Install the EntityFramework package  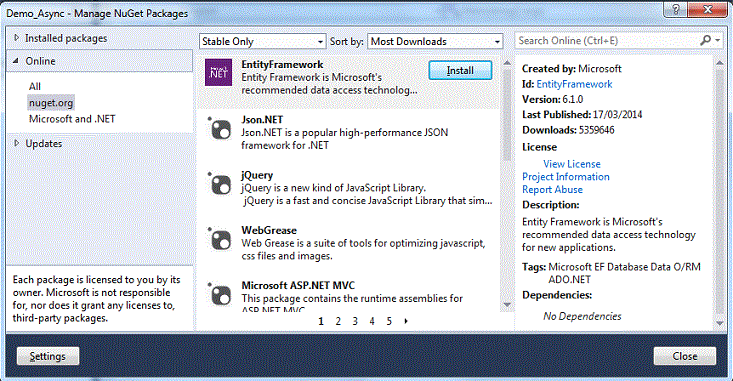460,70
